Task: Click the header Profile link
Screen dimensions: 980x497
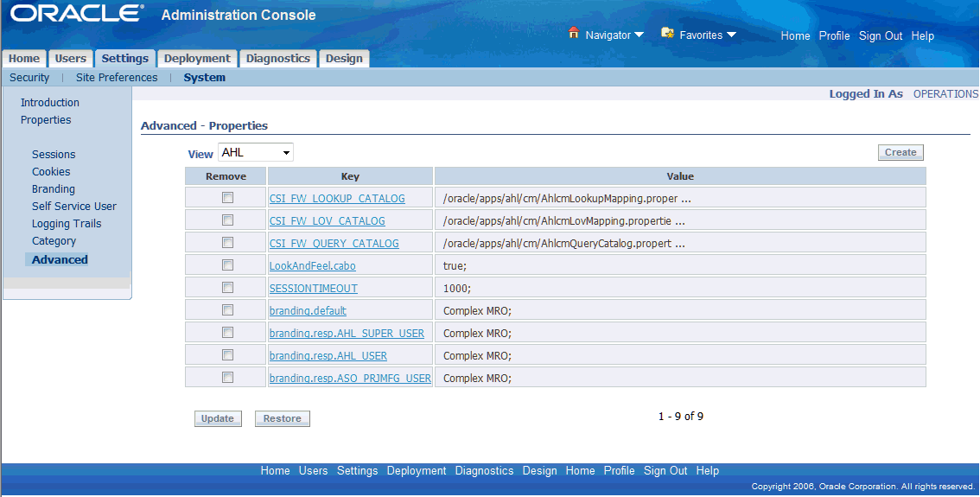Action: 834,36
